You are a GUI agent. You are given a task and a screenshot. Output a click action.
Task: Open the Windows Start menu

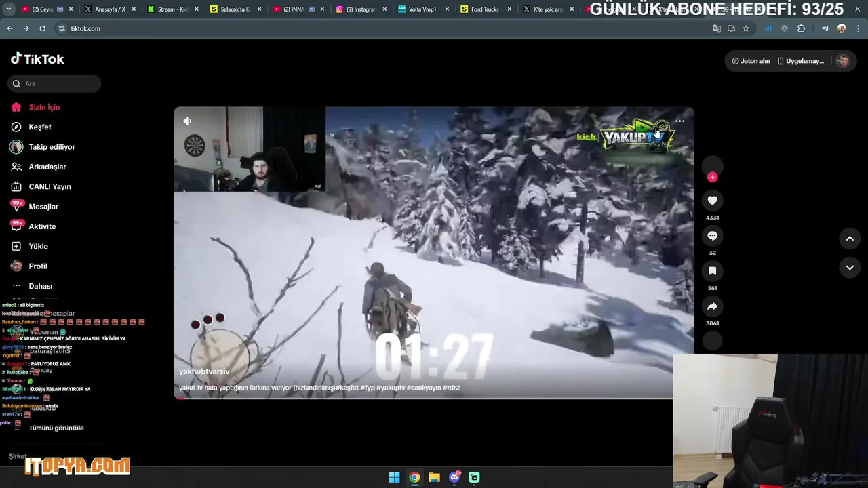pyautogui.click(x=394, y=477)
